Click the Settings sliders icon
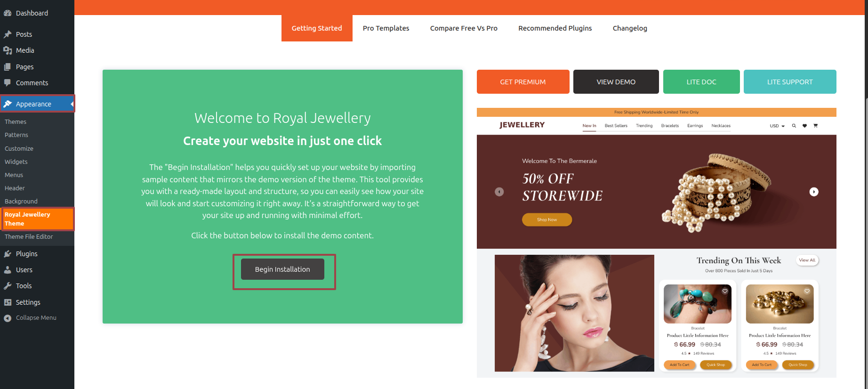 click(8, 302)
